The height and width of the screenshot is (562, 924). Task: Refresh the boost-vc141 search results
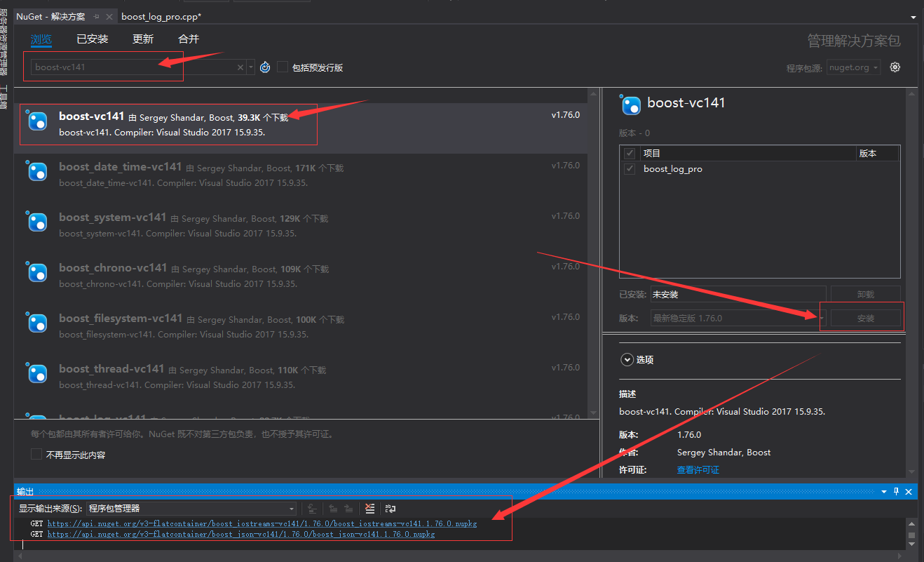pos(264,67)
